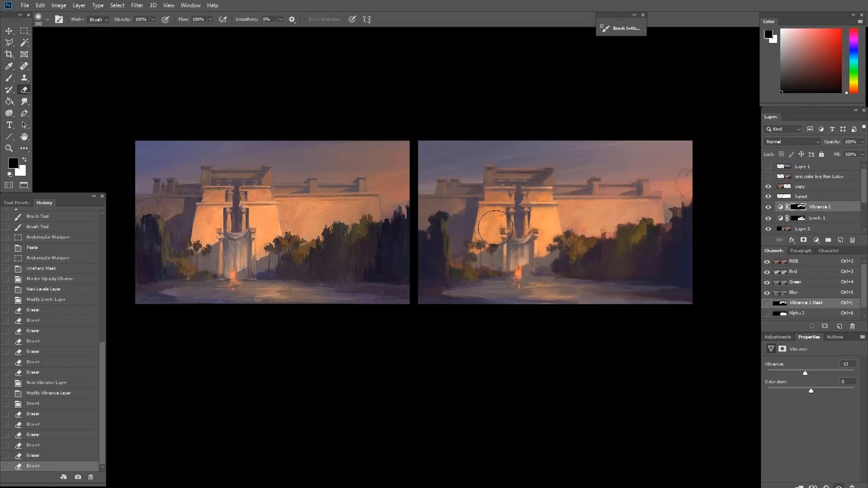Add layer mask in Layers panel

[803, 240]
